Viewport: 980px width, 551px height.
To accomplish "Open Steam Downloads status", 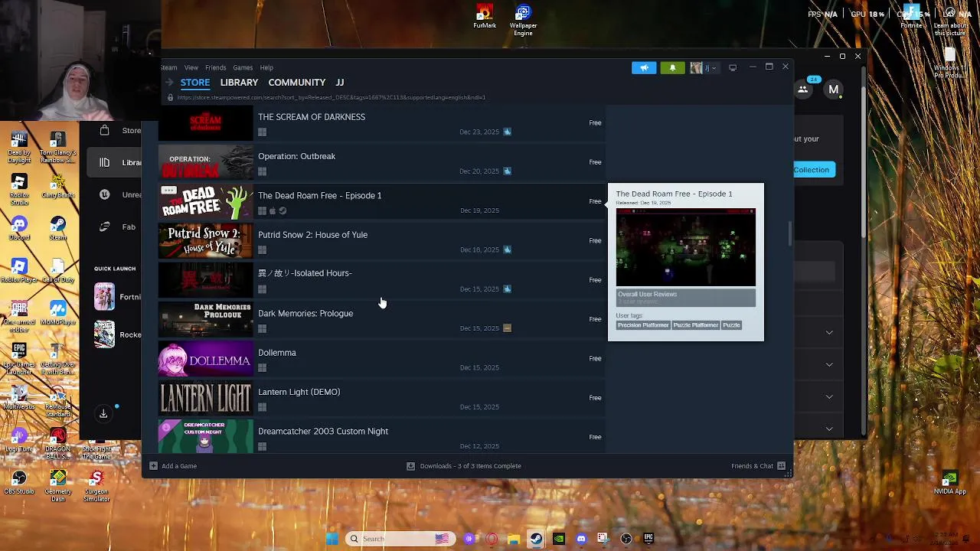I will click(464, 466).
